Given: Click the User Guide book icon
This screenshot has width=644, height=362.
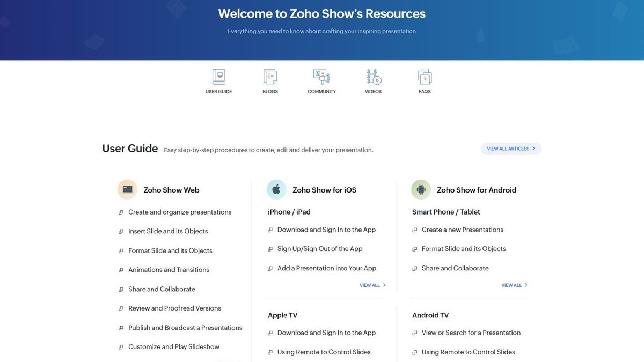Looking at the screenshot, I should click(218, 76).
